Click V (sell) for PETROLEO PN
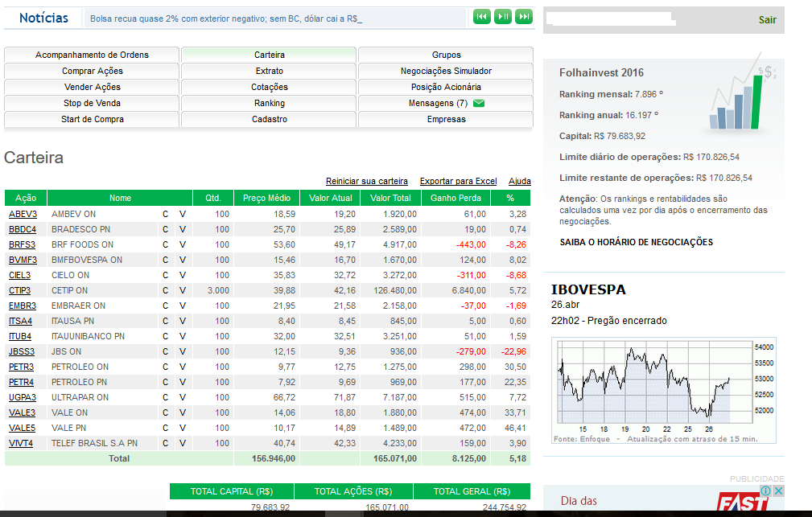Image resolution: width=812 pixels, height=517 pixels. (183, 382)
